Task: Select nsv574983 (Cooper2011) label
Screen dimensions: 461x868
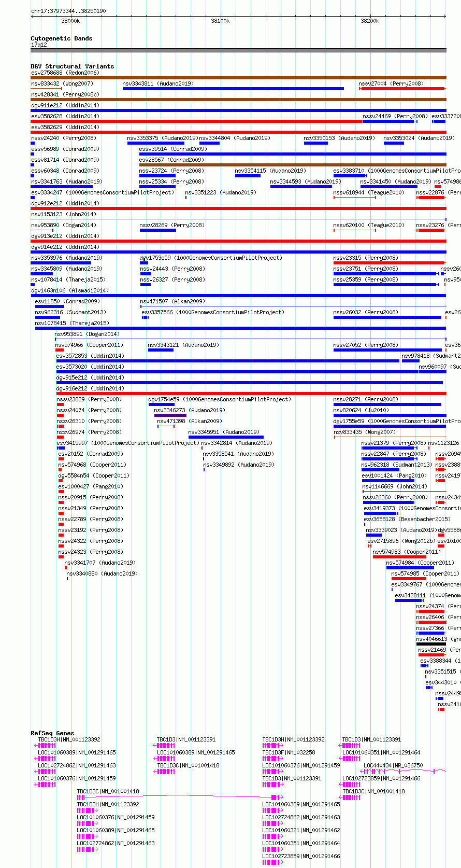Action: pyautogui.click(x=407, y=552)
